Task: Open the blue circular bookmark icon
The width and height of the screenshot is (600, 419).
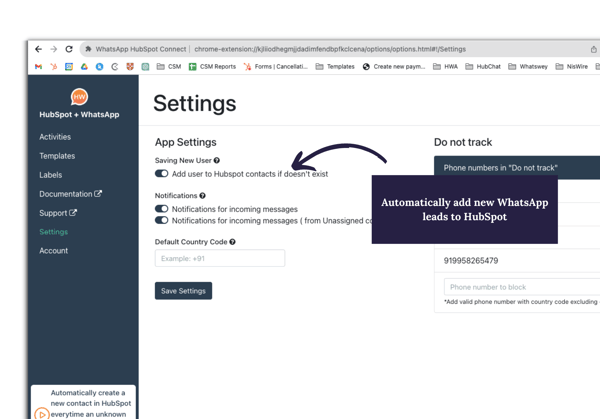Action: 99,67
